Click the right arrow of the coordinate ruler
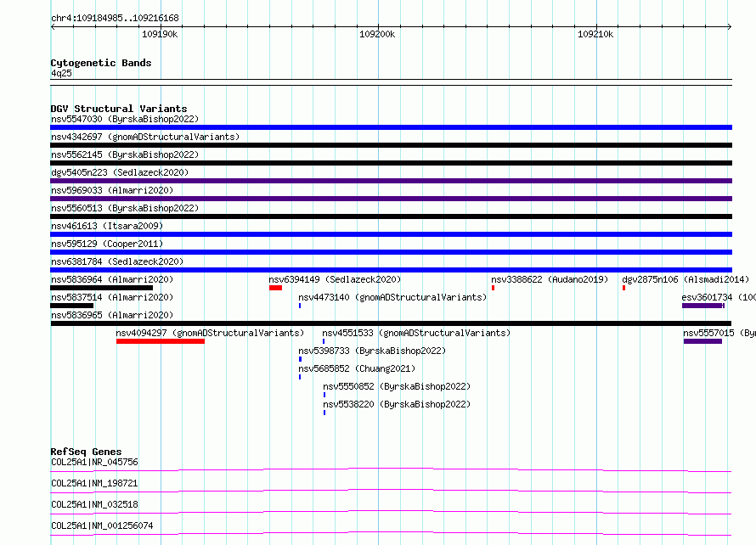 click(x=729, y=26)
